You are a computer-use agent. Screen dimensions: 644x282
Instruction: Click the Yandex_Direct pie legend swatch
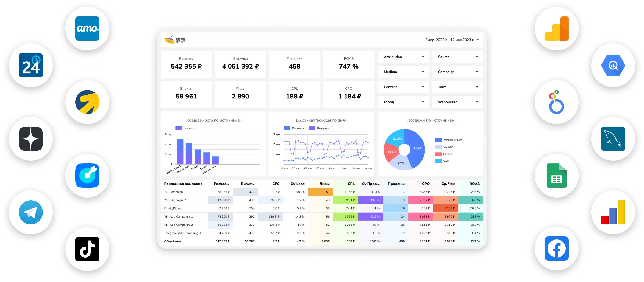click(x=438, y=140)
